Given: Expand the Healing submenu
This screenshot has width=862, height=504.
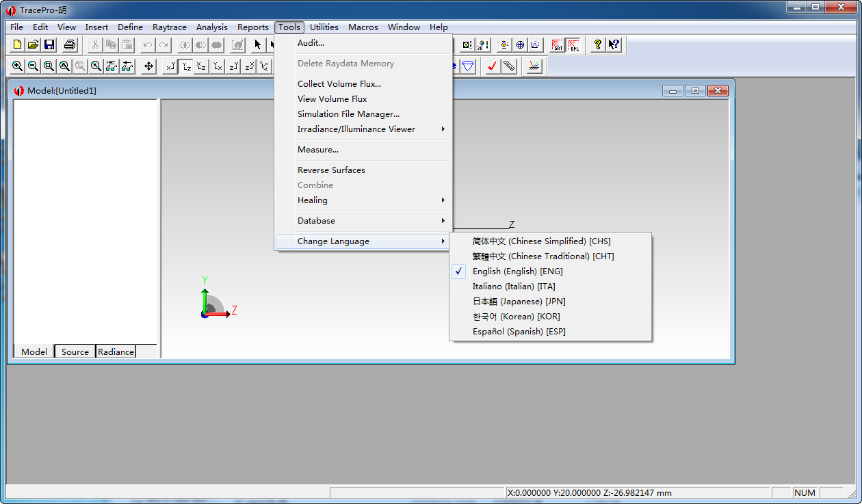Looking at the screenshot, I should click(x=363, y=200).
